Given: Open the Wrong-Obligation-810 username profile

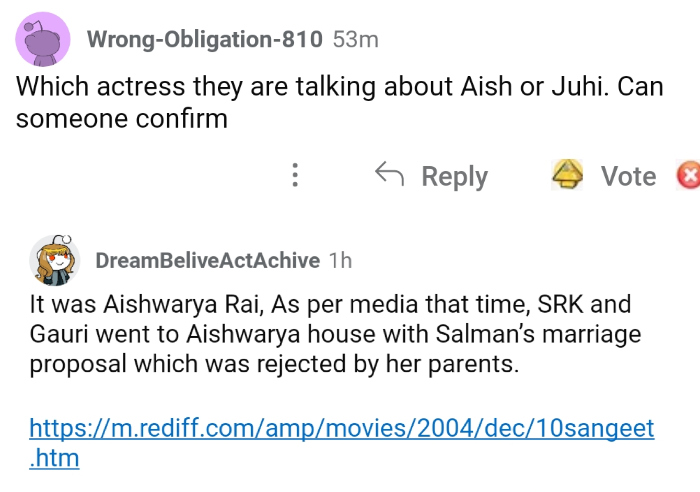Looking at the screenshot, I should 205,39.
